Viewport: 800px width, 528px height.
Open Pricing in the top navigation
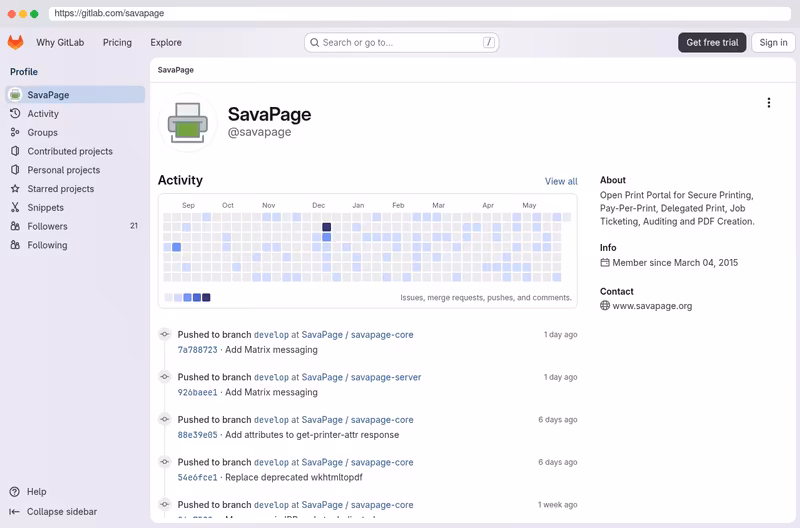tap(117, 42)
